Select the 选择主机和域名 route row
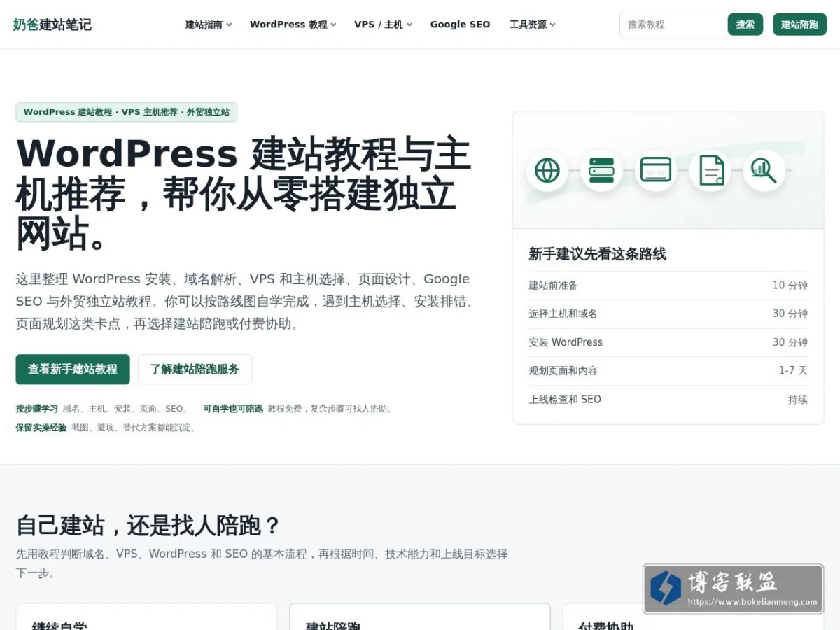840x630 pixels. point(668,314)
